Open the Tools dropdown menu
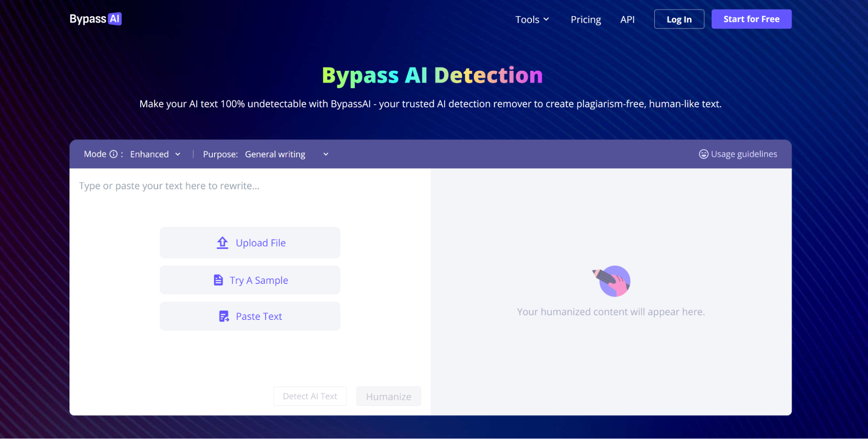The width and height of the screenshot is (868, 439). tap(532, 20)
